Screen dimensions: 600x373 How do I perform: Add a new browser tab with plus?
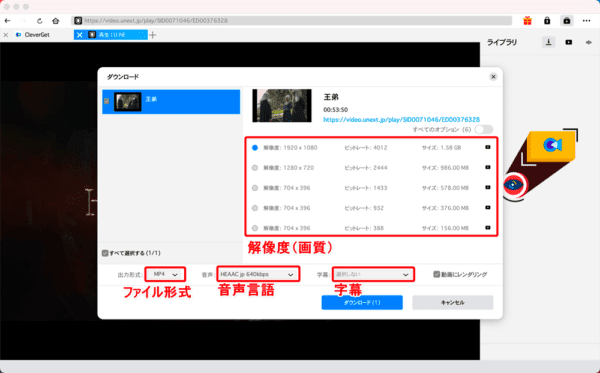click(153, 35)
